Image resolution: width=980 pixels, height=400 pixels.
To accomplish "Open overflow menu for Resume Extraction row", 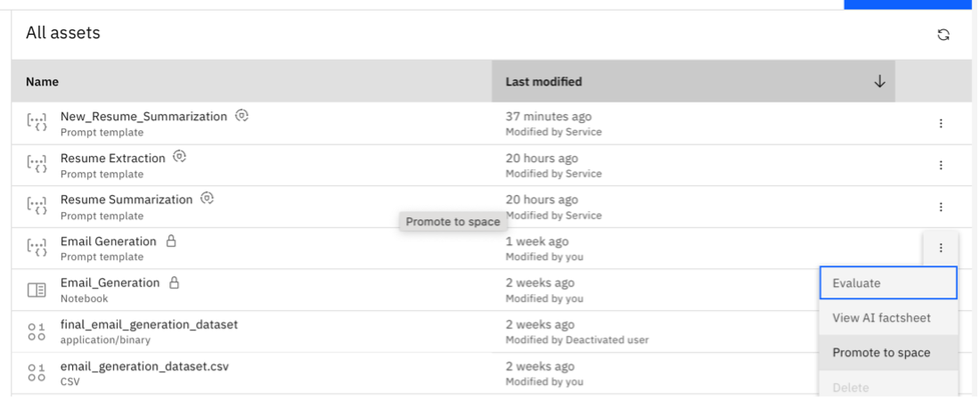I will pyautogui.click(x=941, y=166).
